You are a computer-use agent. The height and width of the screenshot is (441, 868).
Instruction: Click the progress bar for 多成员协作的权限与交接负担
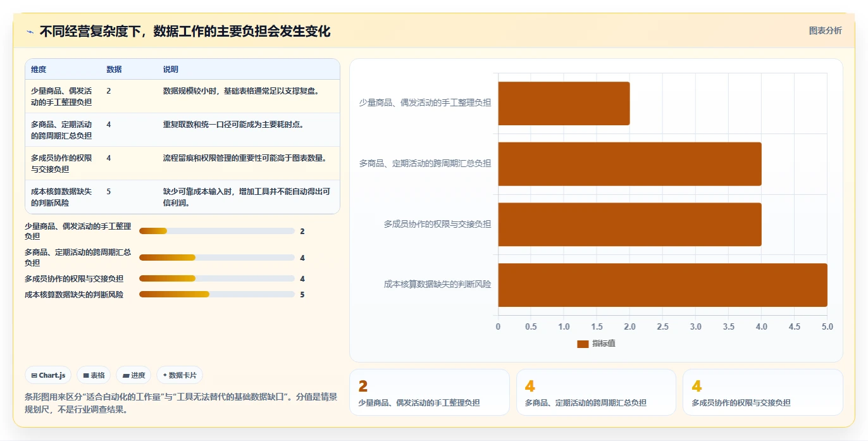[x=217, y=278]
